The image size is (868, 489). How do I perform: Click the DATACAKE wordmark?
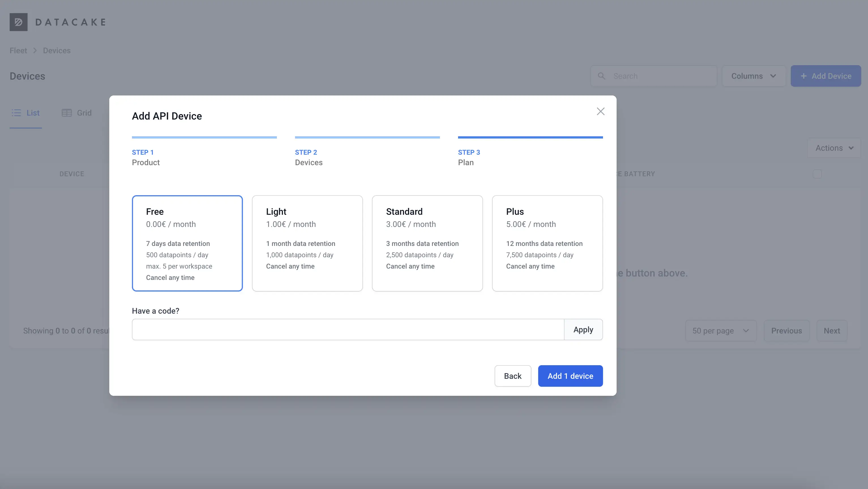coord(70,22)
